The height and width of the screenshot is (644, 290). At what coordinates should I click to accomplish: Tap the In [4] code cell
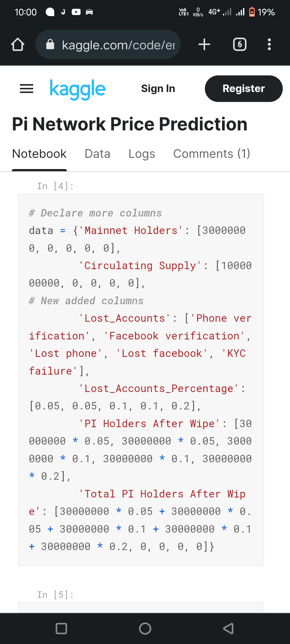[x=141, y=380]
